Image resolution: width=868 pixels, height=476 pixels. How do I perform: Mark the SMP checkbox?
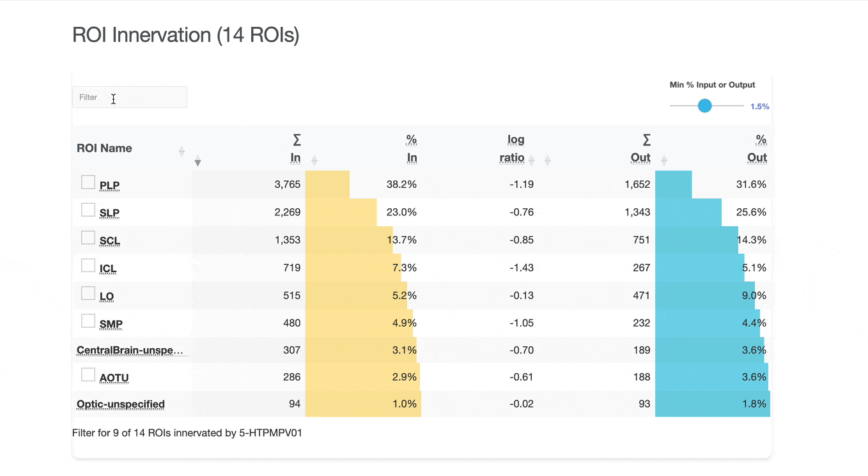(x=88, y=321)
